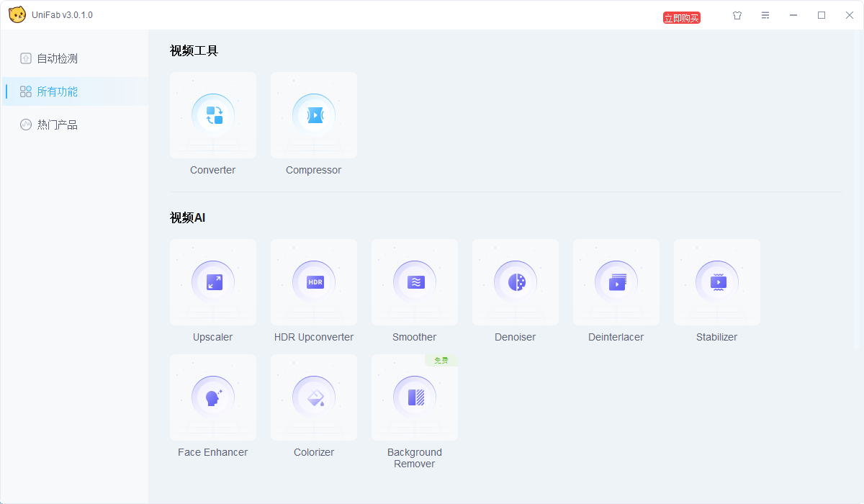Click the 立即购买 purchase button
864x504 pixels.
[681, 17]
